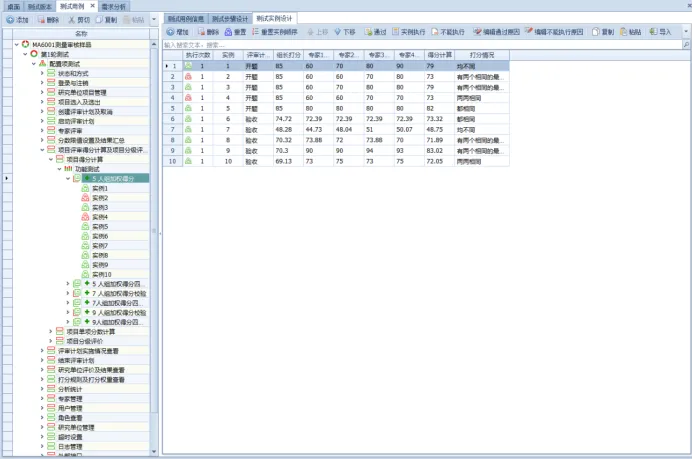Select the 分析统计 tree item
693x459 pixels.
pyautogui.click(x=70, y=389)
